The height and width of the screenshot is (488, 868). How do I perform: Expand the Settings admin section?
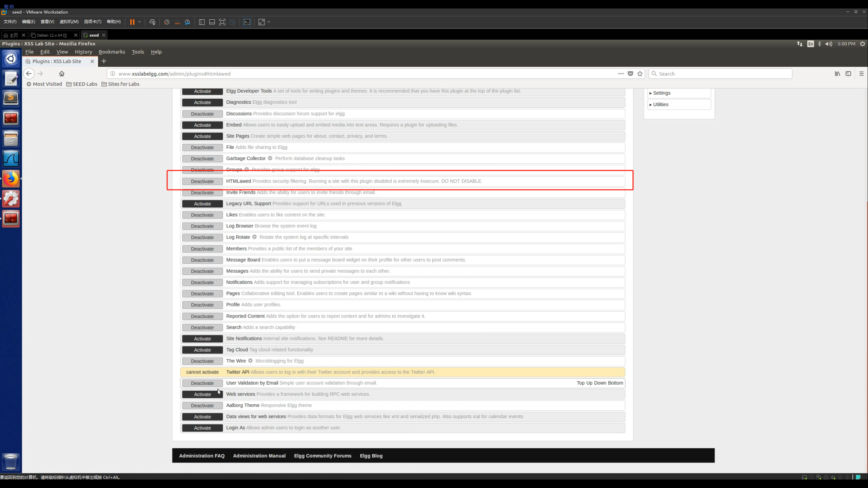661,93
